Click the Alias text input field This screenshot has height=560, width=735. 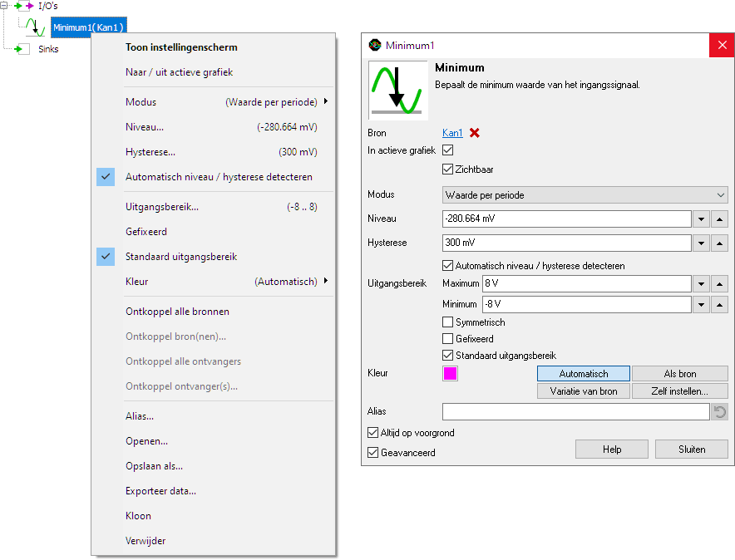(576, 411)
